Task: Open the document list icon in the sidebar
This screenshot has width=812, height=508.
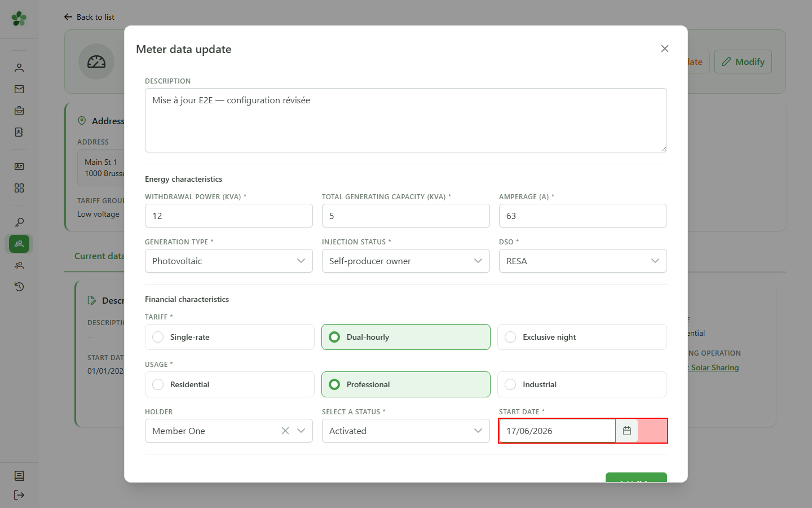Action: [x=19, y=476]
